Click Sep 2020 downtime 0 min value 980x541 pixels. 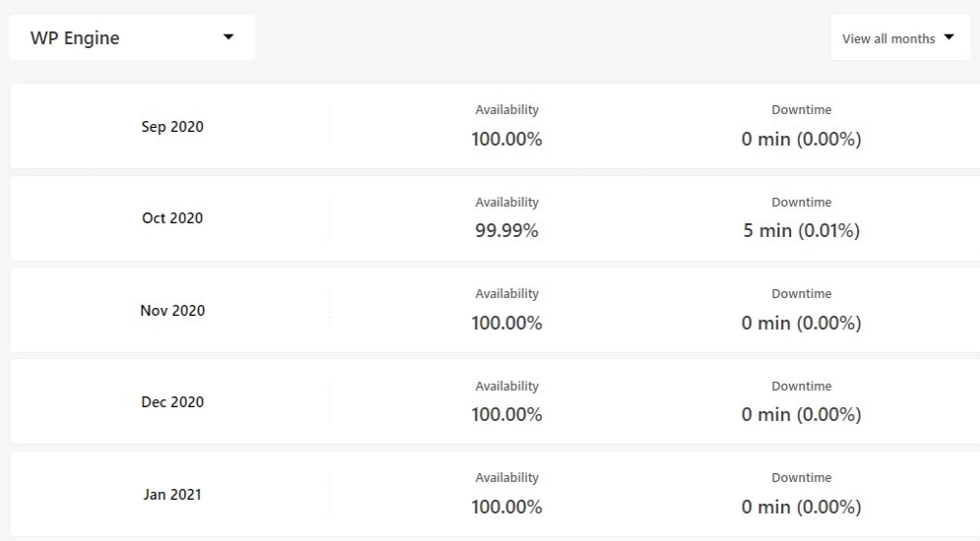coord(801,139)
